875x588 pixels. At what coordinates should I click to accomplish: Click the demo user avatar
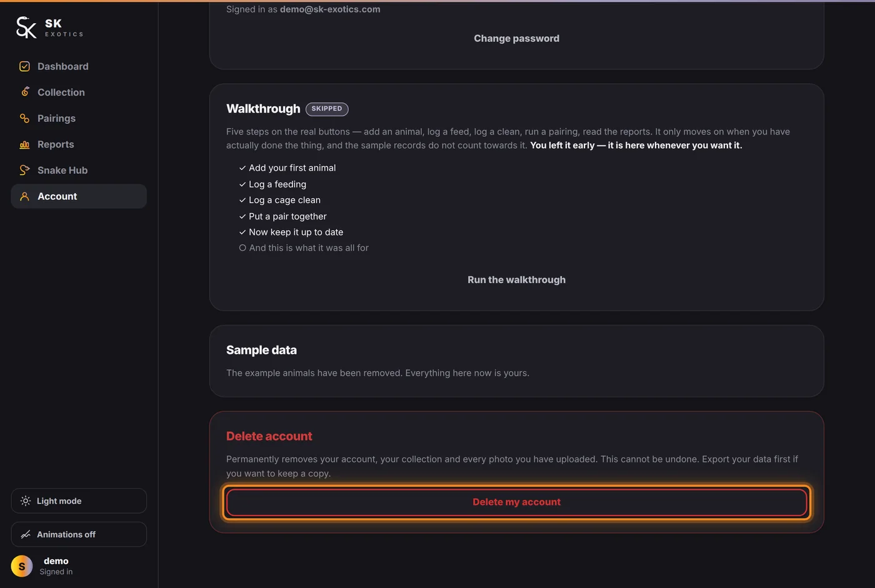(x=22, y=566)
